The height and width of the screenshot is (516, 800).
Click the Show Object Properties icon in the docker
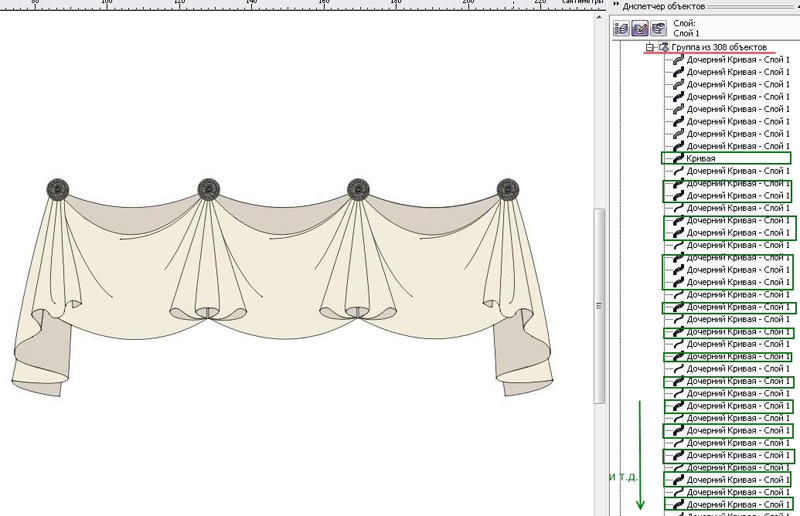[x=622, y=29]
